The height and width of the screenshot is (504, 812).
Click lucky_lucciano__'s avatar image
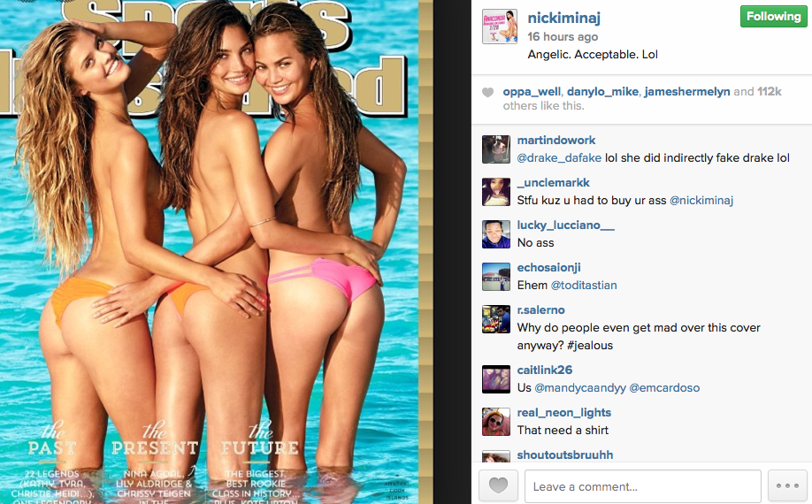pyautogui.click(x=496, y=234)
